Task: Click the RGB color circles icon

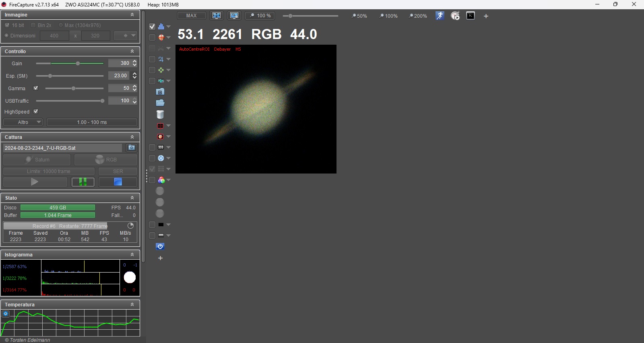Action: tap(161, 180)
